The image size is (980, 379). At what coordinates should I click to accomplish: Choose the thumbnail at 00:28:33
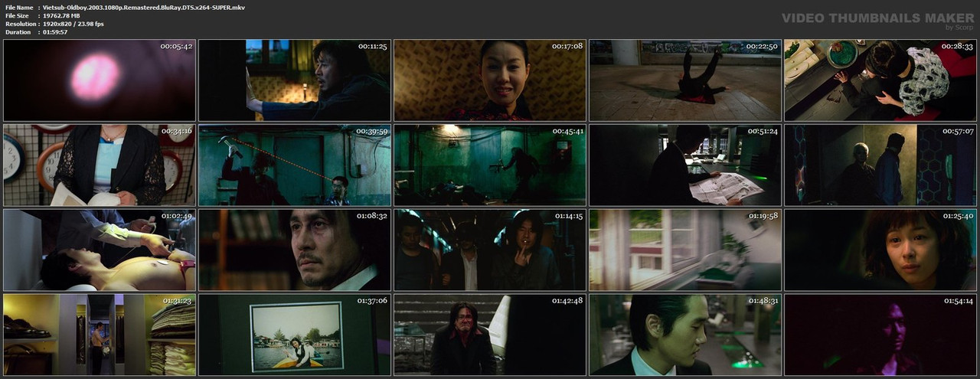coord(880,80)
